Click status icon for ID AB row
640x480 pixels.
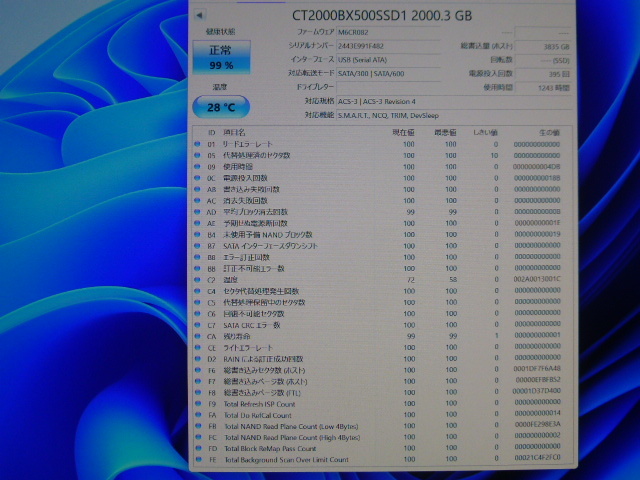(198, 189)
